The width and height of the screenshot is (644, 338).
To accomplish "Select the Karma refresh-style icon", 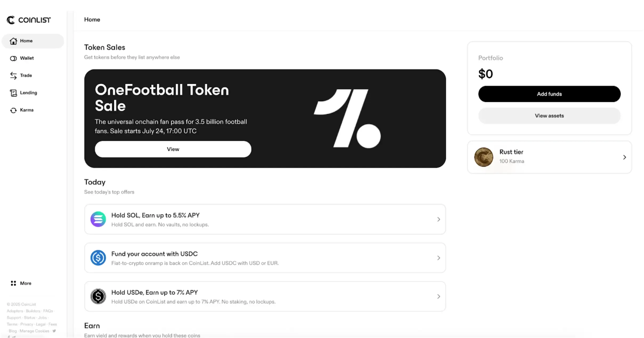I will 13,110.
